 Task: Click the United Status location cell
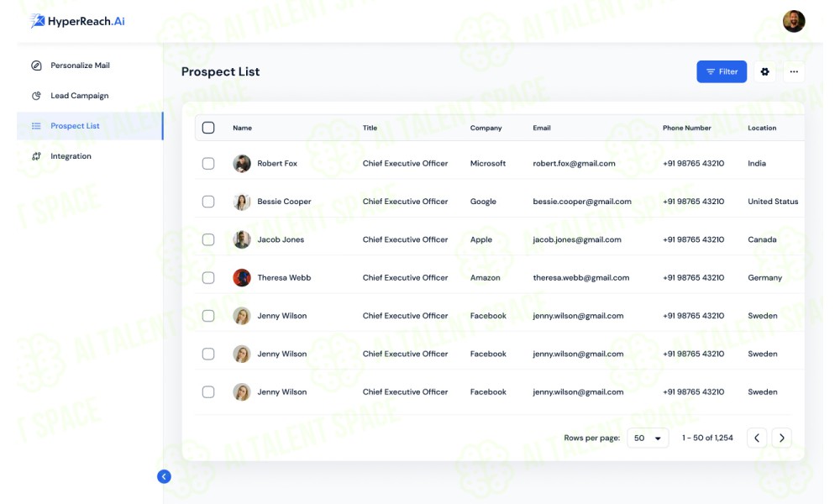pyautogui.click(x=773, y=202)
